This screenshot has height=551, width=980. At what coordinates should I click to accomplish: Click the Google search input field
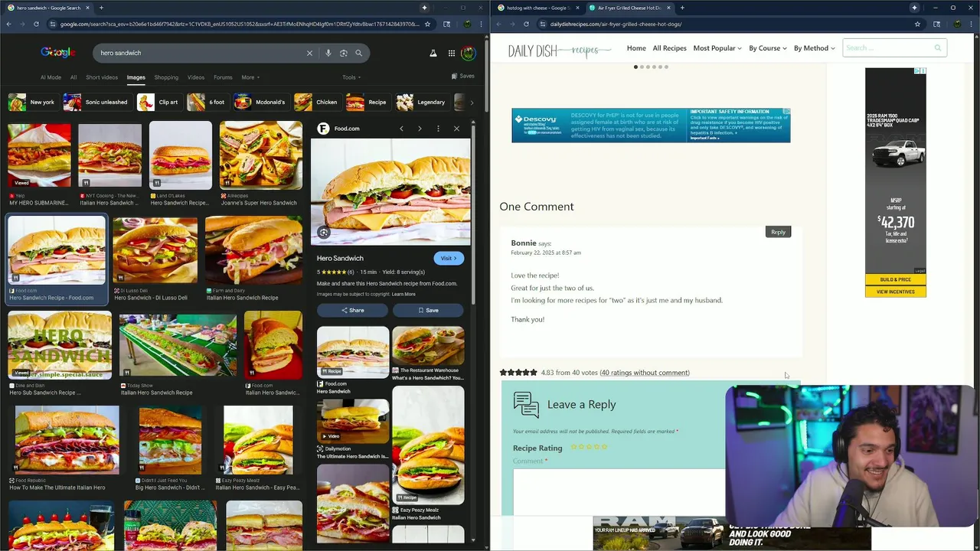(x=199, y=53)
